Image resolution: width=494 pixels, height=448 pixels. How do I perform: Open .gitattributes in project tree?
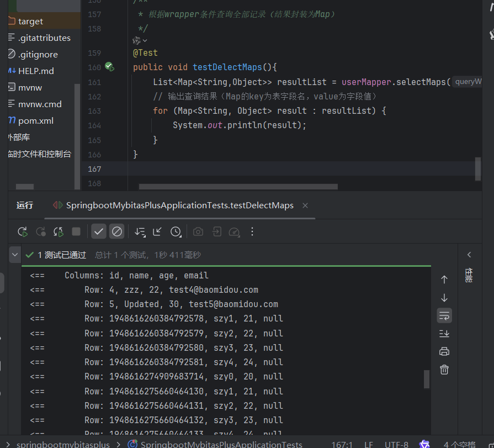(x=44, y=38)
